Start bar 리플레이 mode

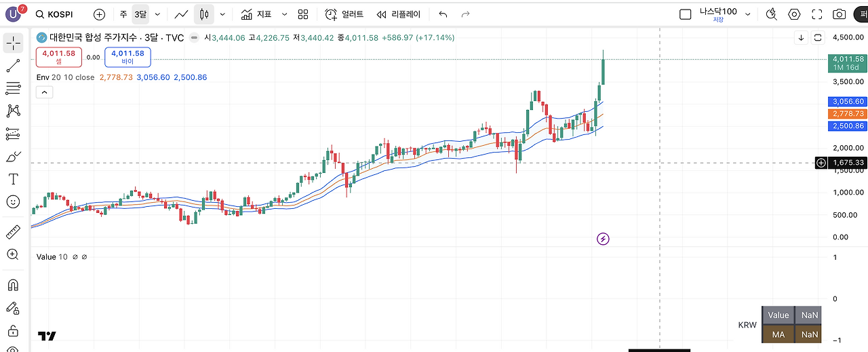tap(399, 14)
